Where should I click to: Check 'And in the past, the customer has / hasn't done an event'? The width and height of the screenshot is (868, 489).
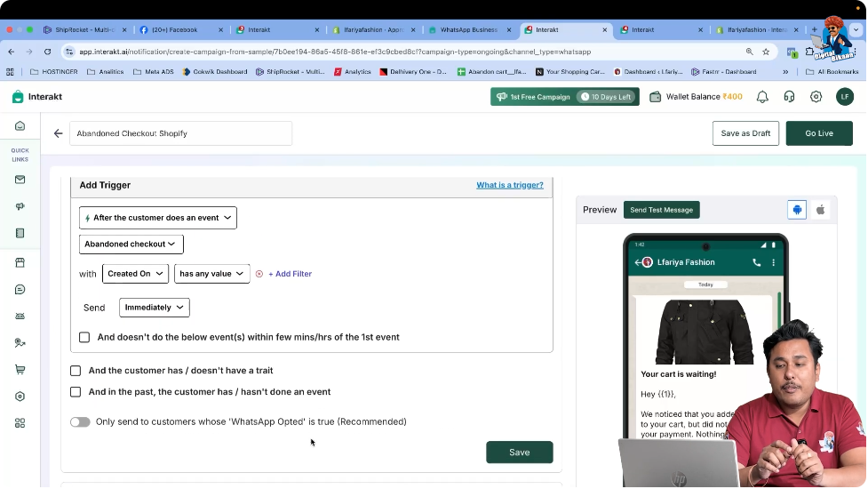(x=76, y=392)
